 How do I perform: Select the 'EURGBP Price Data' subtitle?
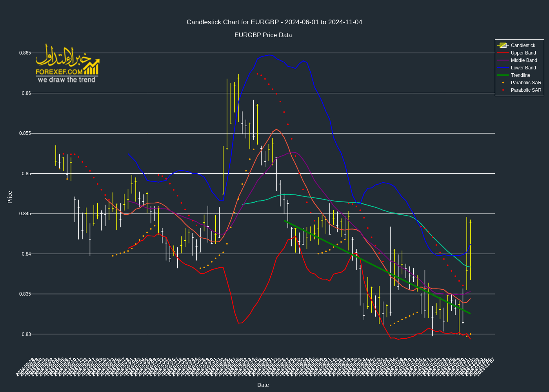(x=263, y=35)
